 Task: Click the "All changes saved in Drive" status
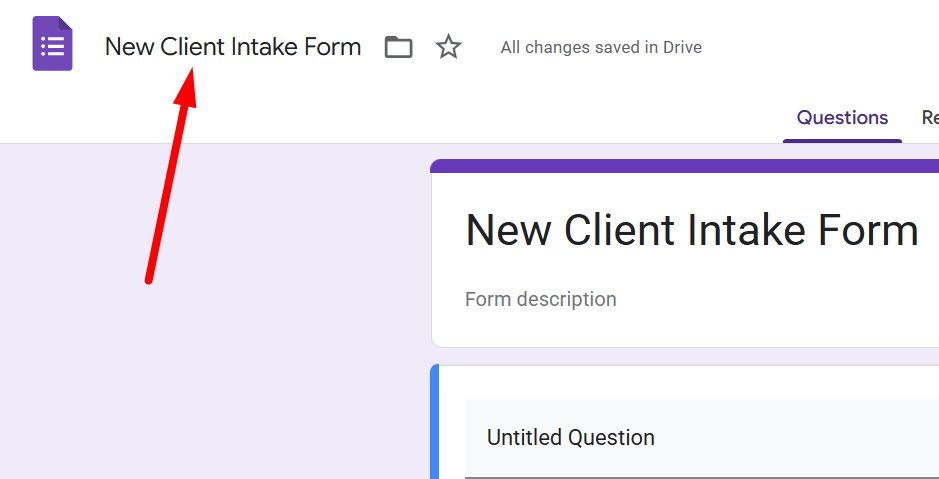point(601,47)
